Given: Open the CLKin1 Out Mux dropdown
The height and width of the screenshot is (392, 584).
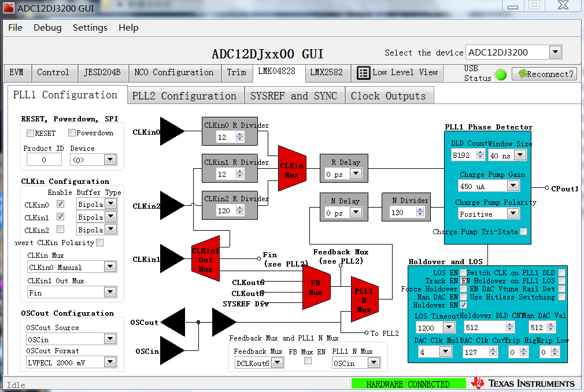Looking at the screenshot, I should tap(110, 292).
